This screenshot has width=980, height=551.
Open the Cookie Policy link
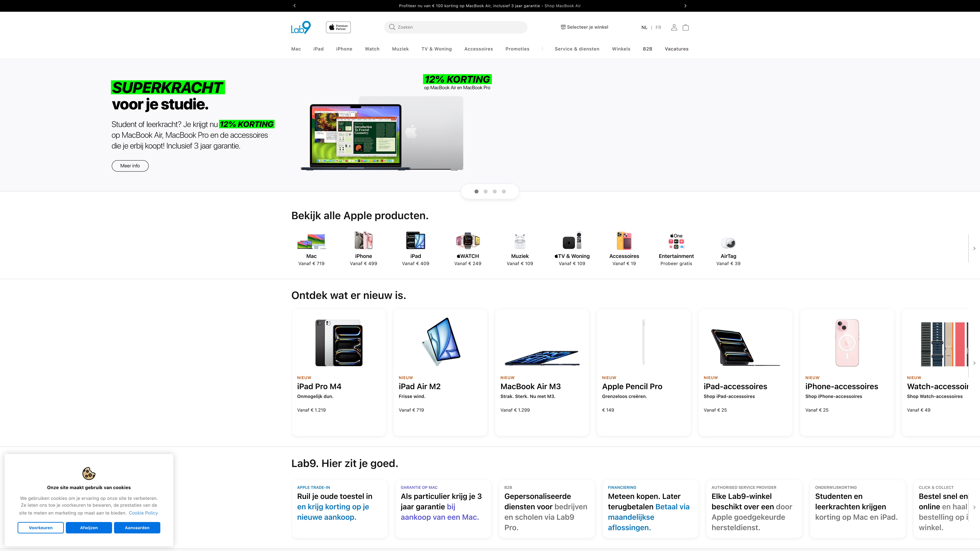click(143, 513)
